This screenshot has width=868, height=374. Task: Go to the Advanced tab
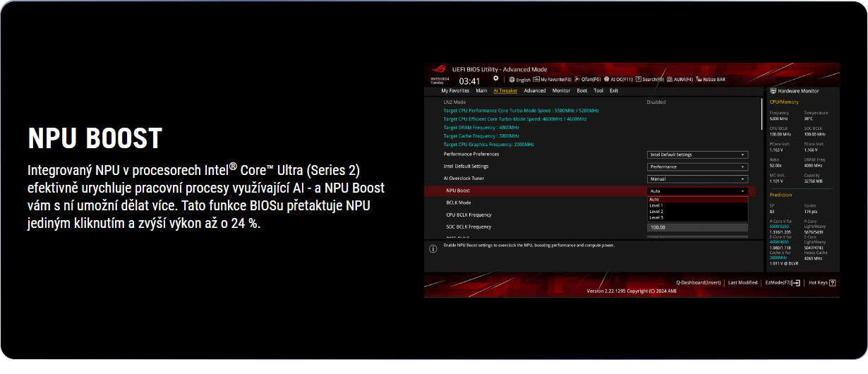(535, 90)
